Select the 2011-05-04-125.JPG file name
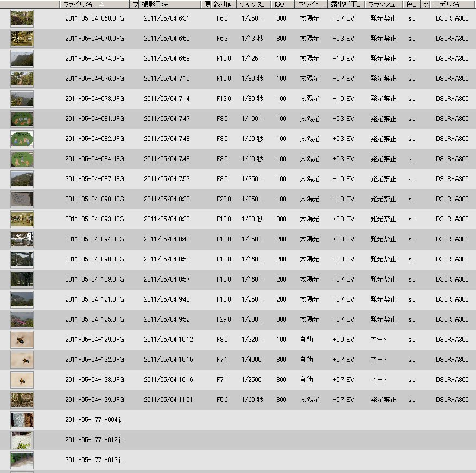This screenshot has width=476, height=473. (x=94, y=319)
